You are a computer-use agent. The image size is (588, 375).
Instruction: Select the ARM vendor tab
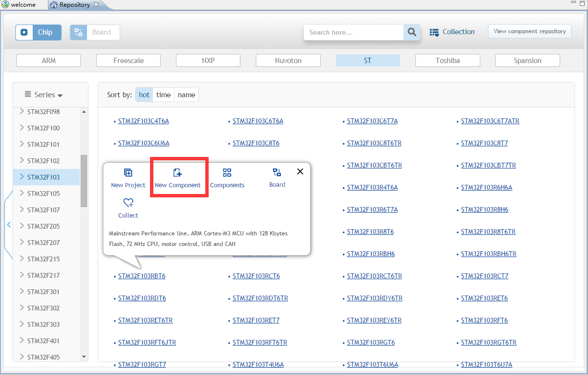click(49, 61)
